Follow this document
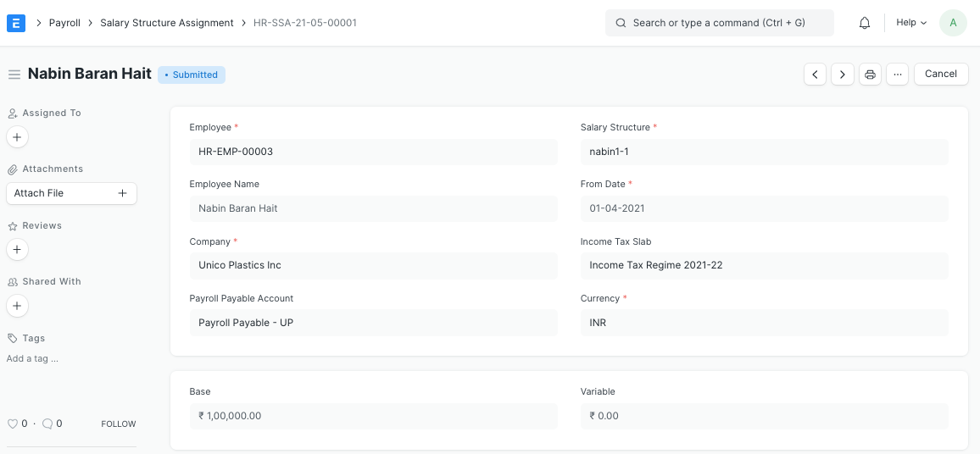Image resolution: width=980 pixels, height=454 pixels. (118, 424)
